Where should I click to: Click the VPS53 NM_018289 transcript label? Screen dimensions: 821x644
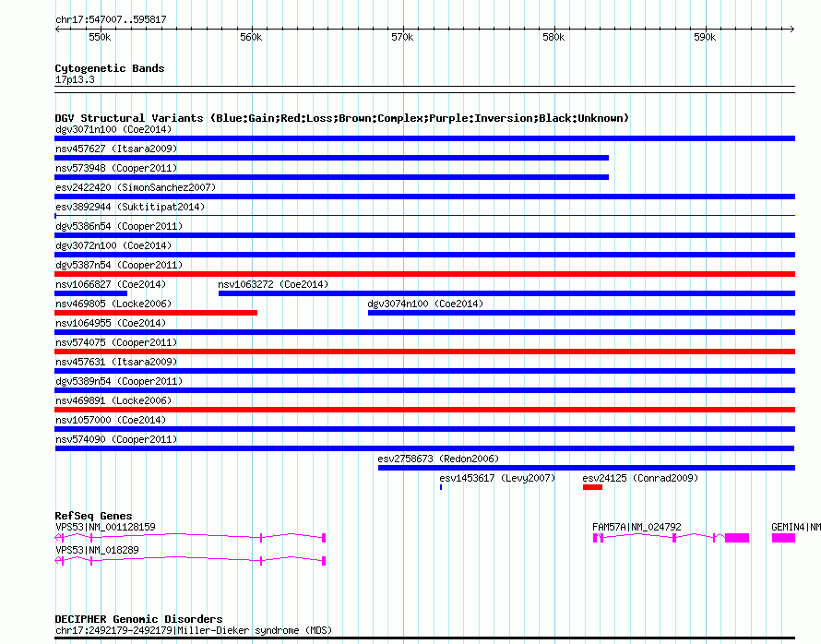pyautogui.click(x=97, y=550)
